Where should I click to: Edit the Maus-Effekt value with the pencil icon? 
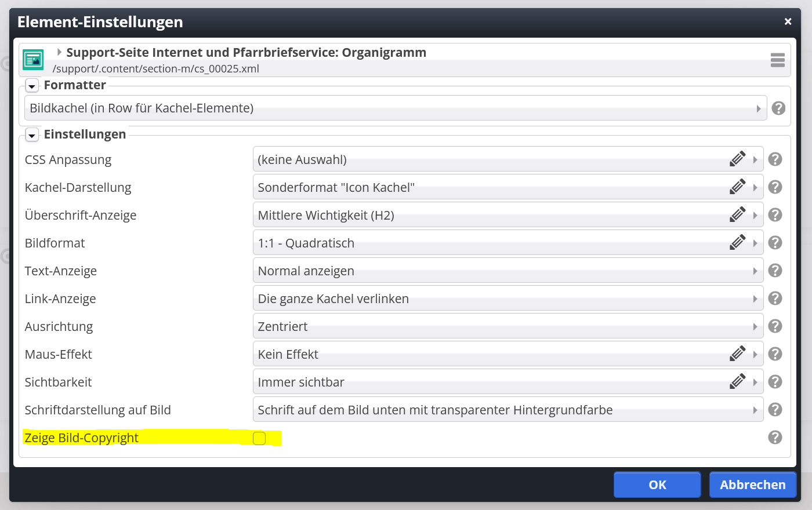tap(737, 354)
